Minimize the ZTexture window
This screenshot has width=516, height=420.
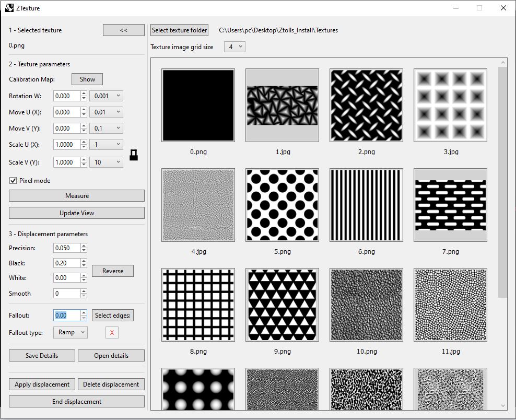tap(456, 8)
